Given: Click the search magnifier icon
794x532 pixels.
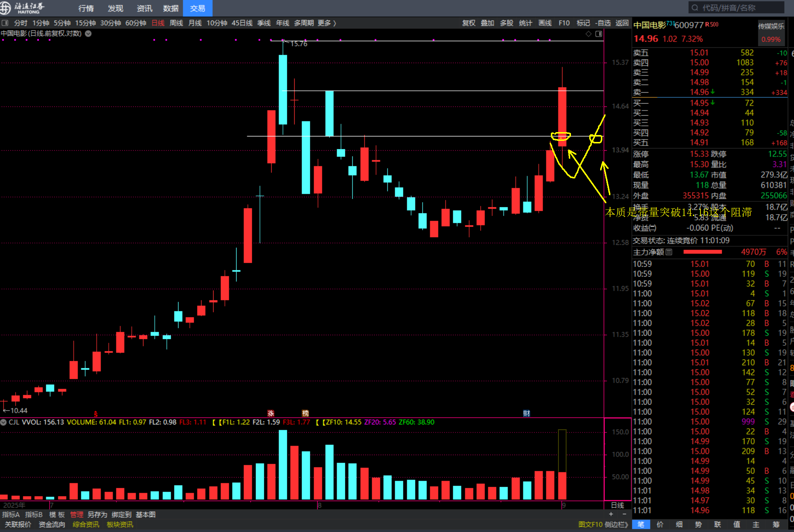Looking at the screenshot, I should pyautogui.click(x=695, y=8).
